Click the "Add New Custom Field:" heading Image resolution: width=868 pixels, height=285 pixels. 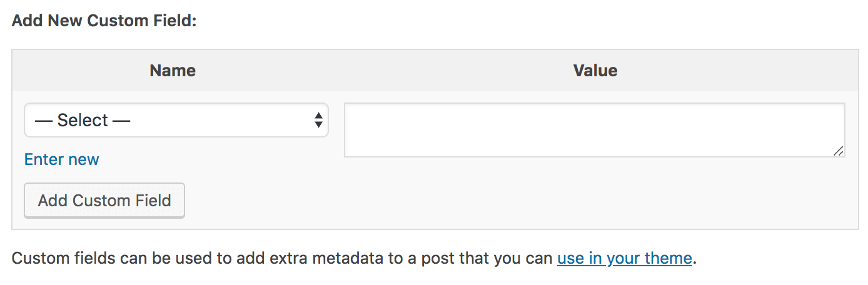coord(104,21)
